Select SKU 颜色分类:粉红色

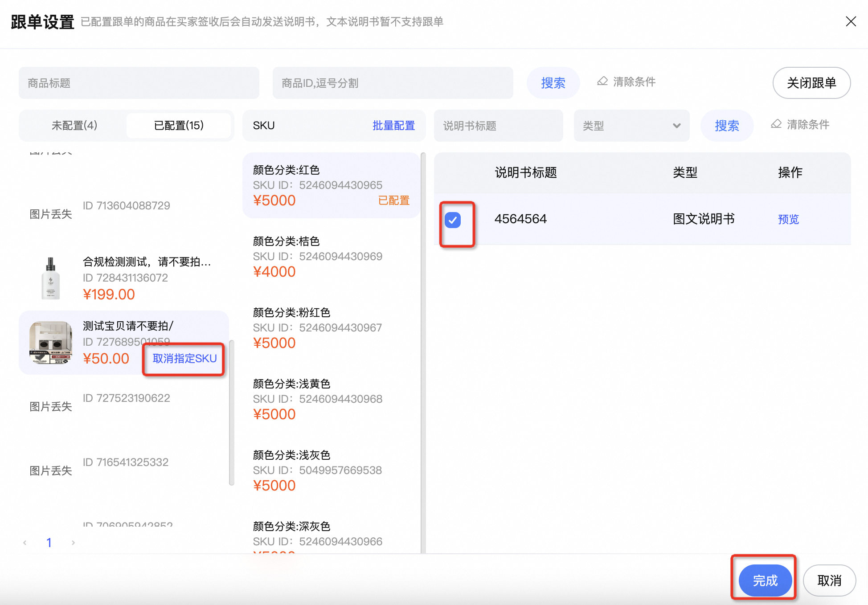pos(331,328)
